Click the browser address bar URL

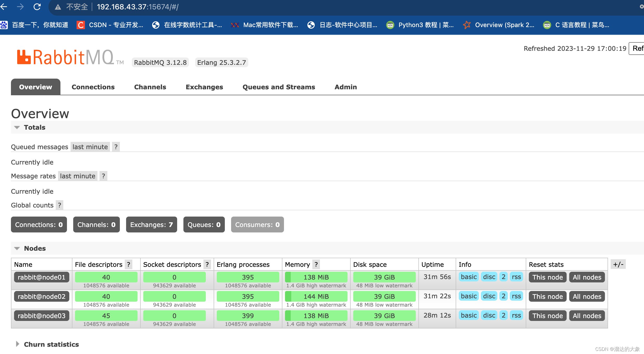click(x=138, y=7)
